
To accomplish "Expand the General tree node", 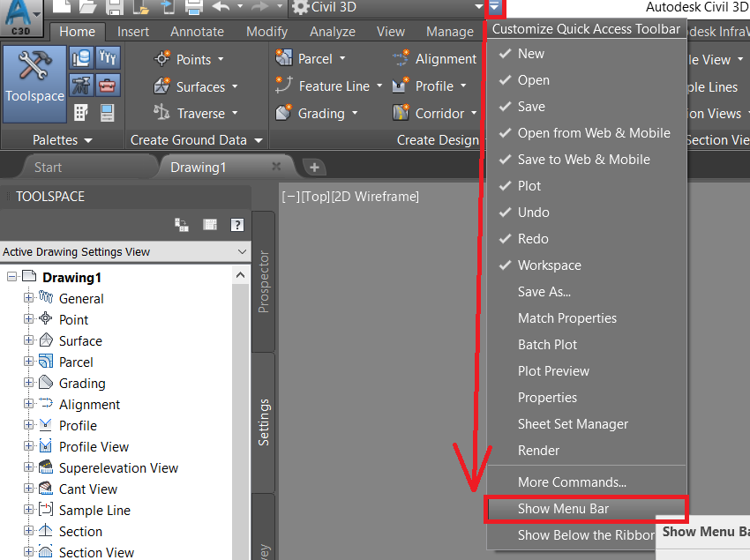I will pyautogui.click(x=29, y=297).
